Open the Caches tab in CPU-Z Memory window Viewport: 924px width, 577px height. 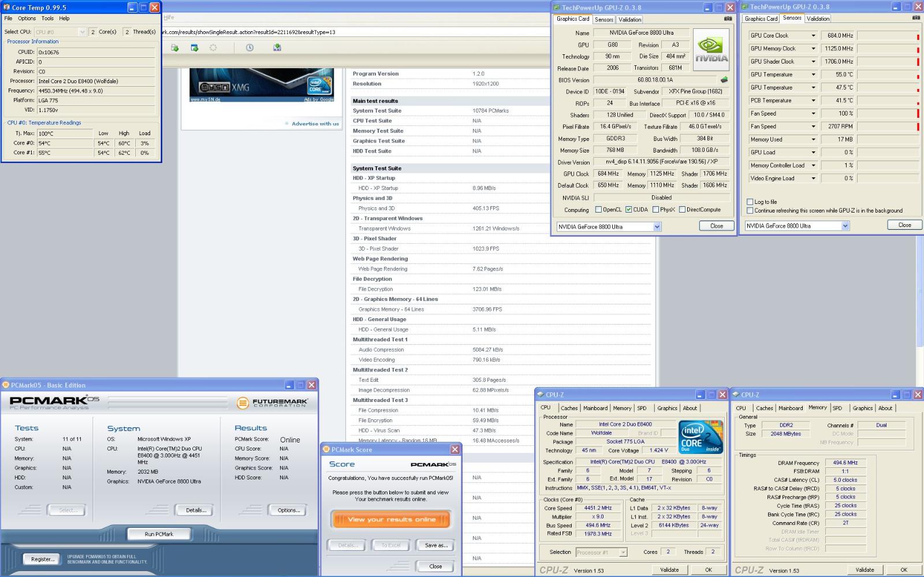pos(765,408)
